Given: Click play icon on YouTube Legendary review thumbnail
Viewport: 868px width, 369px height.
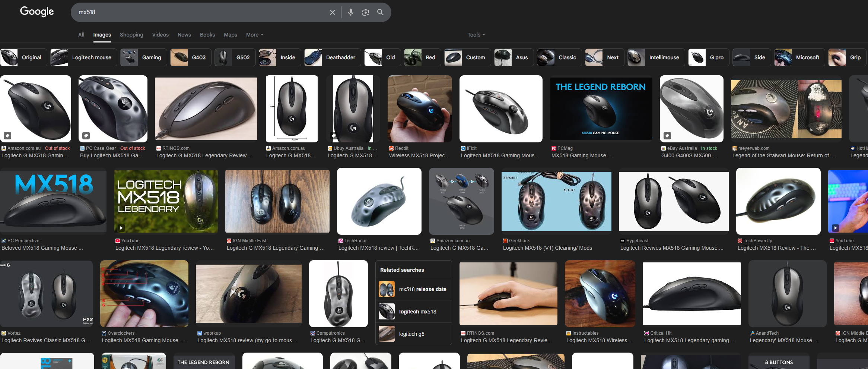Looking at the screenshot, I should (121, 228).
